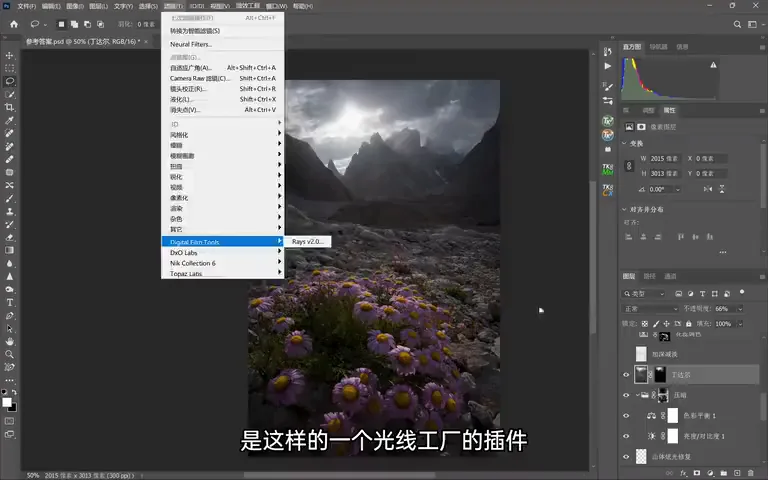Open the TK8 Multi-Mask panel icon
The image size is (768, 480).
pos(607,169)
